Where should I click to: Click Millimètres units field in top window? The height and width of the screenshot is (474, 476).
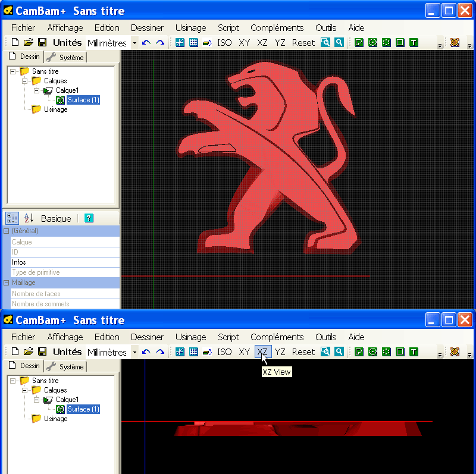[x=108, y=43]
